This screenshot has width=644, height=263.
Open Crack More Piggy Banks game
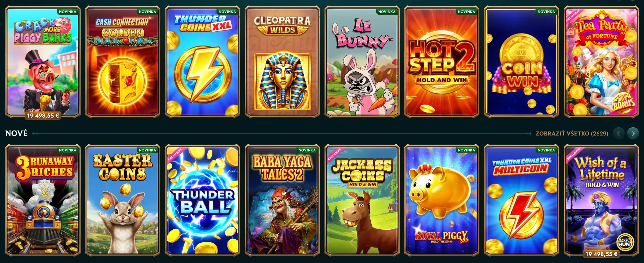(x=43, y=62)
